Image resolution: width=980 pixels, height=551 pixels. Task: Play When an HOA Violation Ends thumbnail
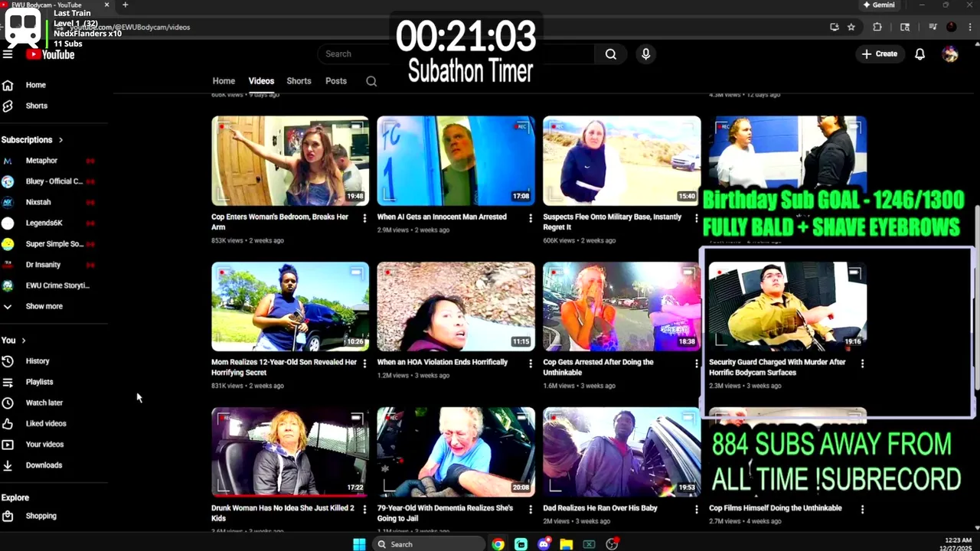(x=456, y=307)
